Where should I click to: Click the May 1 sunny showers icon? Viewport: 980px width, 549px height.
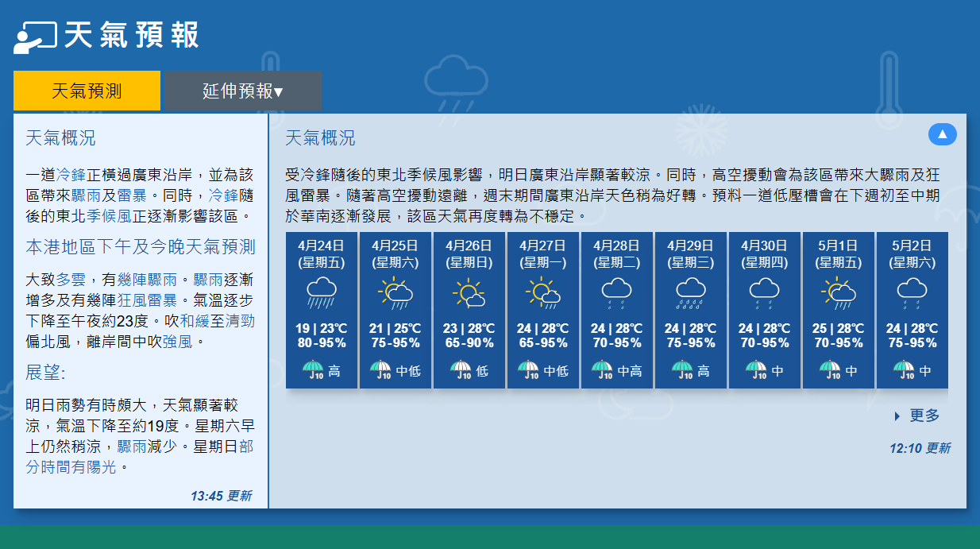(839, 294)
